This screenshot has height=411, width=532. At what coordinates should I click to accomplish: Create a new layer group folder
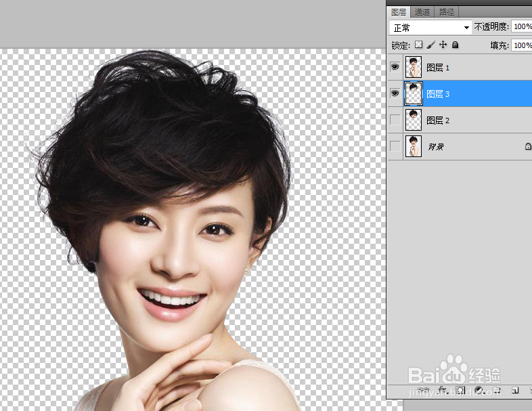497,390
